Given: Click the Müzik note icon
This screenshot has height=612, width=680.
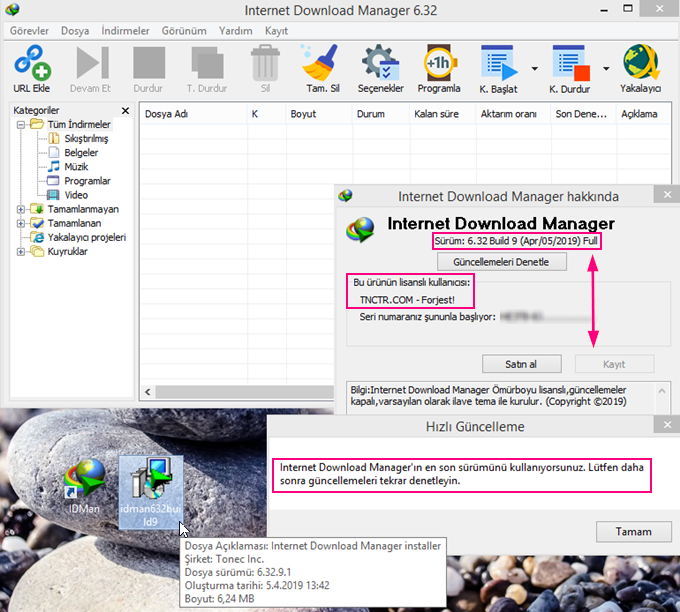Looking at the screenshot, I should [x=54, y=167].
